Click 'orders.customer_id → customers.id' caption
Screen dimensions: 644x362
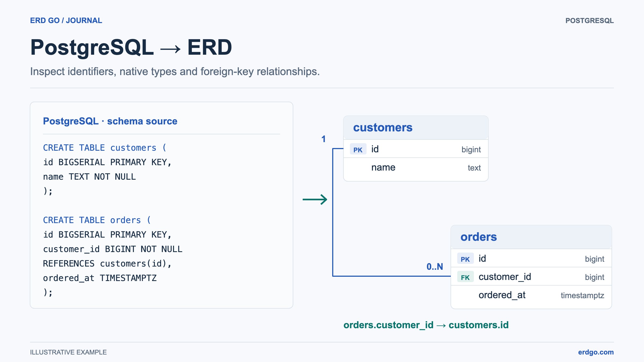[x=426, y=325]
